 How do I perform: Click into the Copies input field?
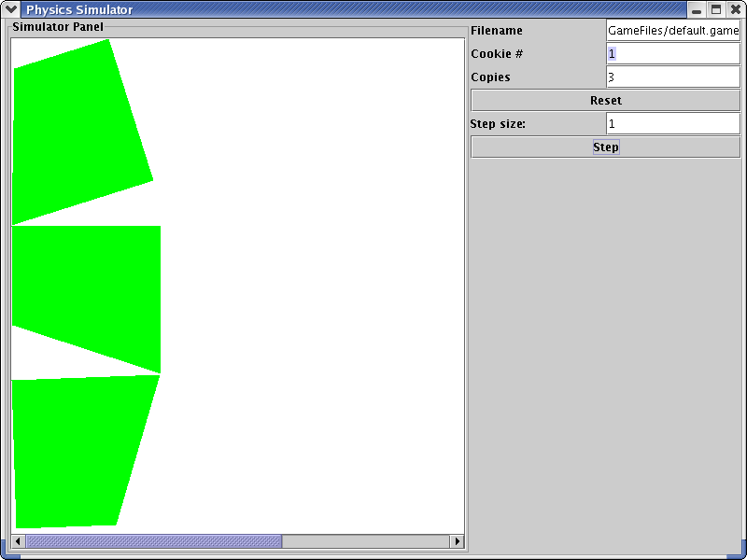pos(673,77)
